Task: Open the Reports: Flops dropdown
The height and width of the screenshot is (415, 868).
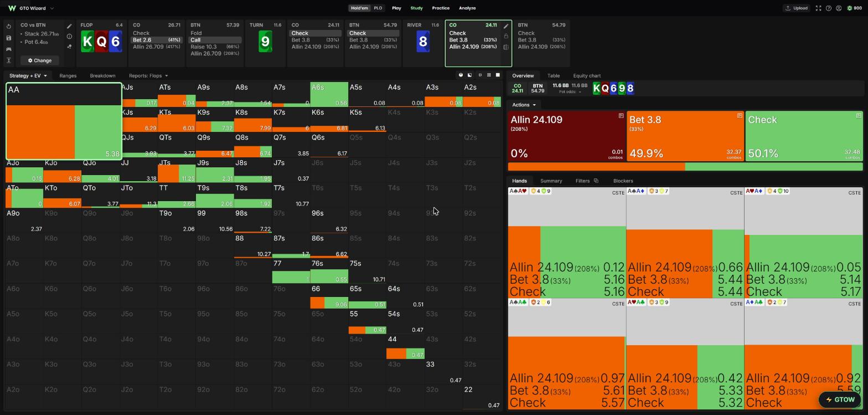Action: tap(148, 75)
